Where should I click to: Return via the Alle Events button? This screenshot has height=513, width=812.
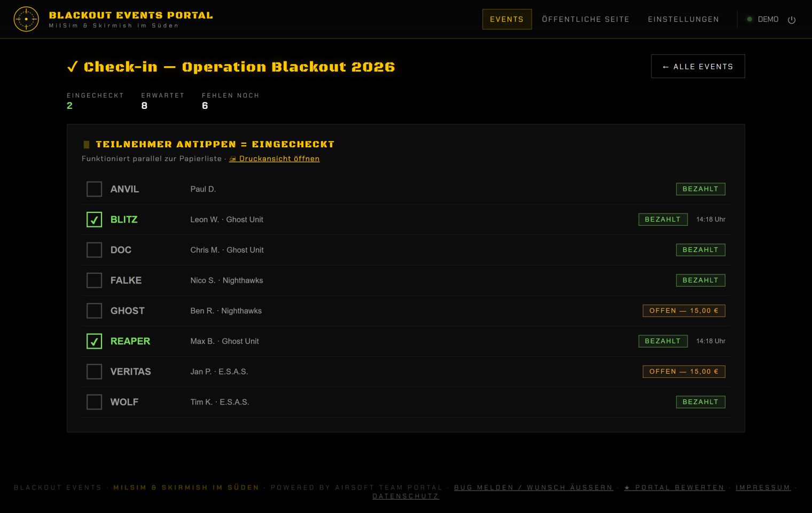[x=698, y=66]
